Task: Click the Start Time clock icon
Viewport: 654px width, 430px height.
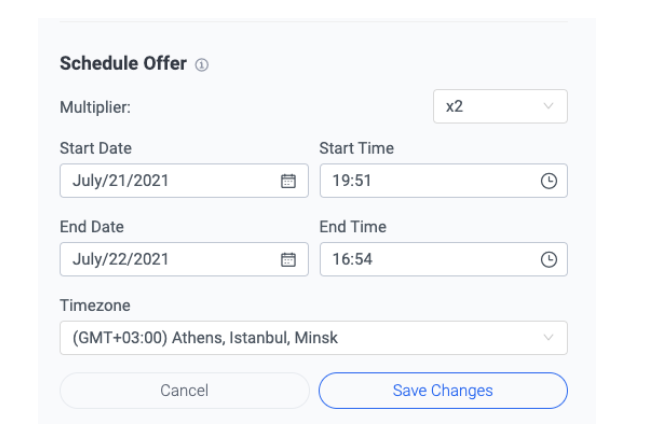Action: [x=549, y=181]
